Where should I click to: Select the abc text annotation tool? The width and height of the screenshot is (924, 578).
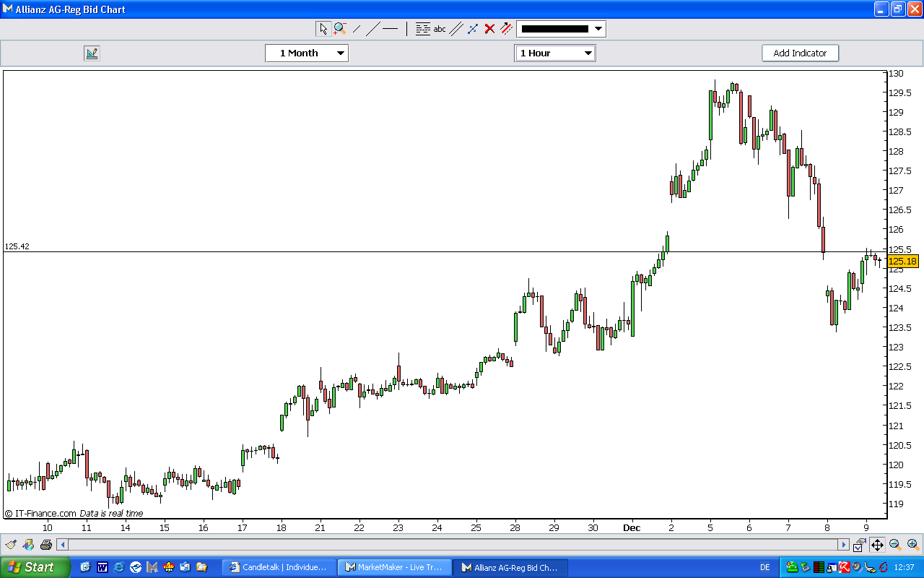pyautogui.click(x=440, y=29)
